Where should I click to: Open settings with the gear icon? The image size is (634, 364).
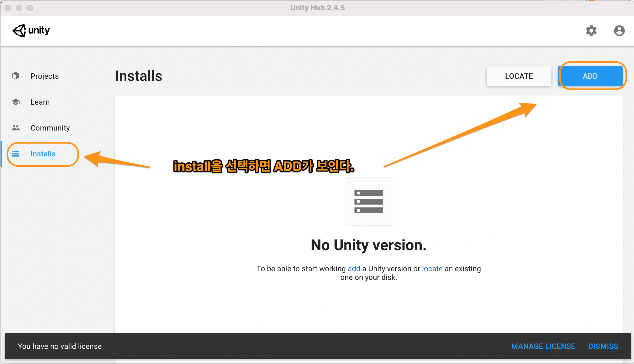pos(591,31)
